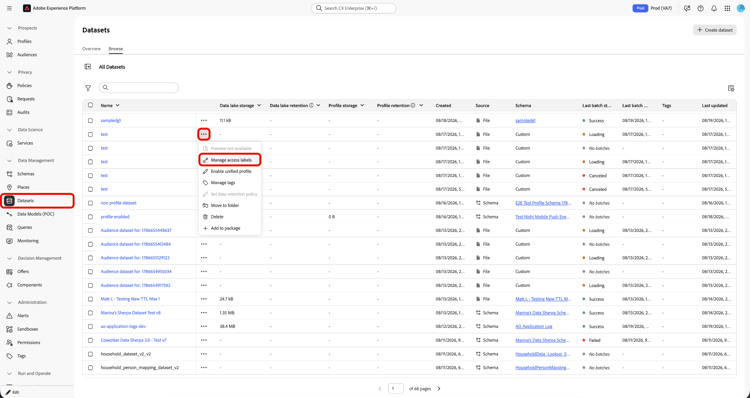Switch to the Browse tab
The height and width of the screenshot is (398, 750).
pos(116,49)
